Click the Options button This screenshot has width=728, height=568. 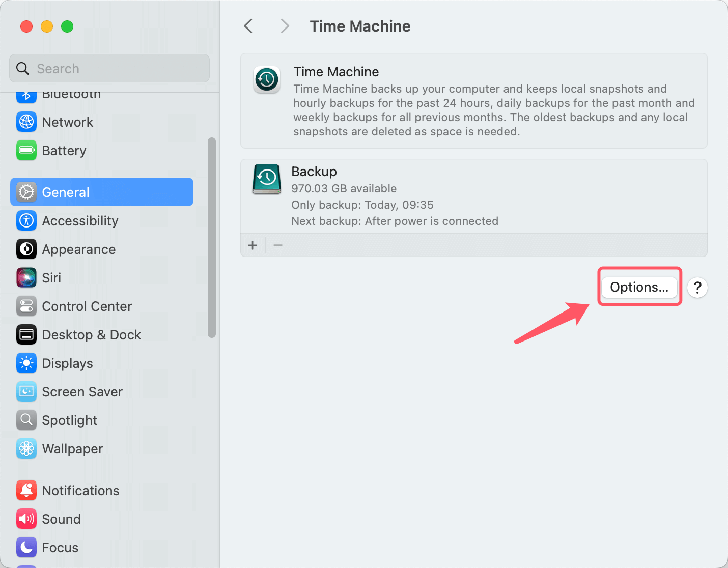pyautogui.click(x=639, y=287)
